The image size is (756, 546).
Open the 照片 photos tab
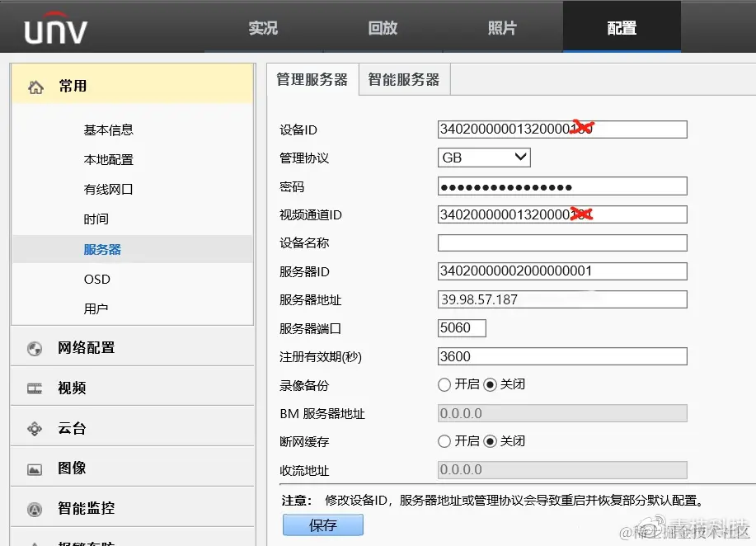tap(503, 26)
